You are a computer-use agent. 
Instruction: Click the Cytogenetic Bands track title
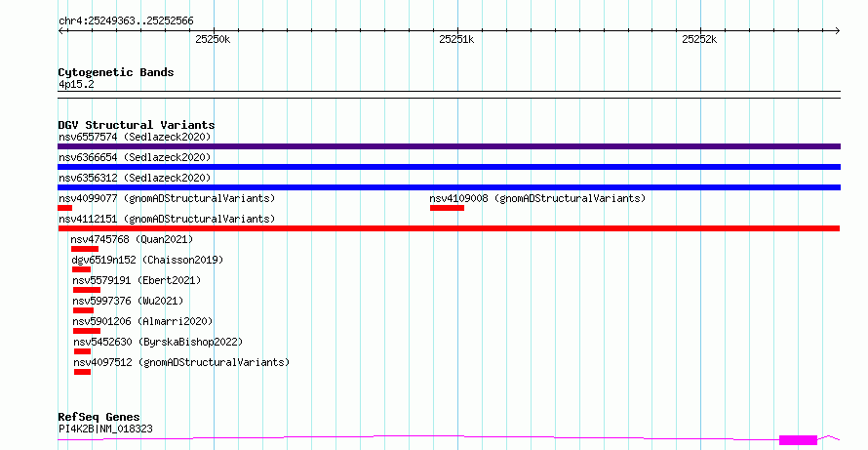coord(116,72)
